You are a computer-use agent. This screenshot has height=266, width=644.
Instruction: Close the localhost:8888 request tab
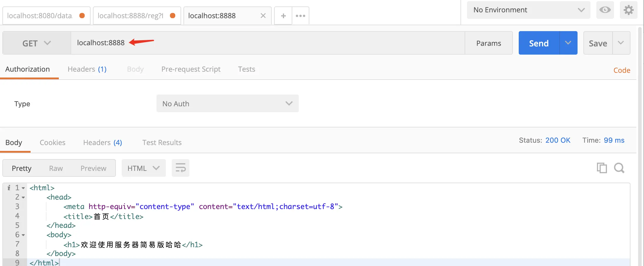point(263,16)
